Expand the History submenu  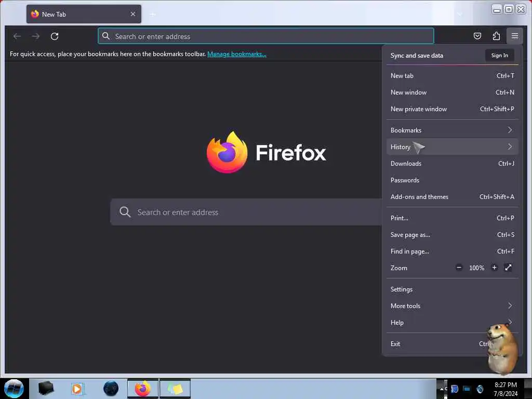tap(453, 147)
